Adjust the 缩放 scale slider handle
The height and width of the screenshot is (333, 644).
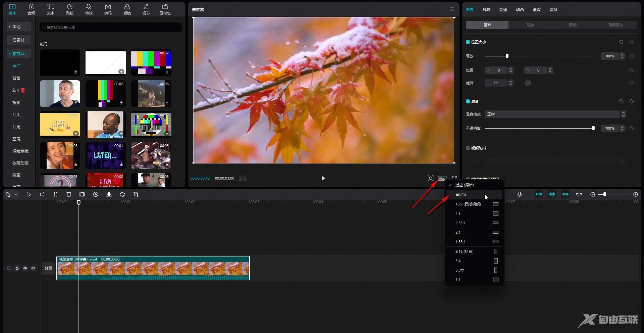pyautogui.click(x=507, y=56)
